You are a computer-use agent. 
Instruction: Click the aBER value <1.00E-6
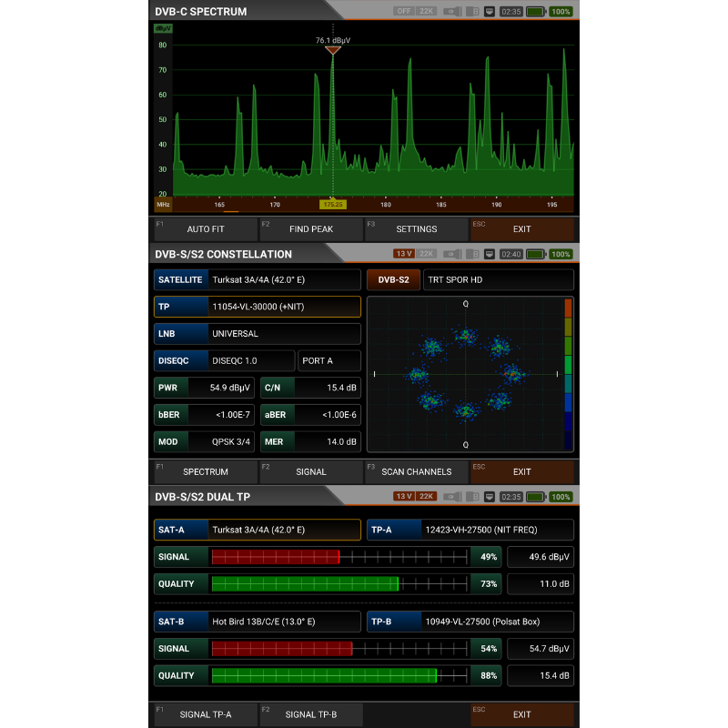(x=339, y=415)
